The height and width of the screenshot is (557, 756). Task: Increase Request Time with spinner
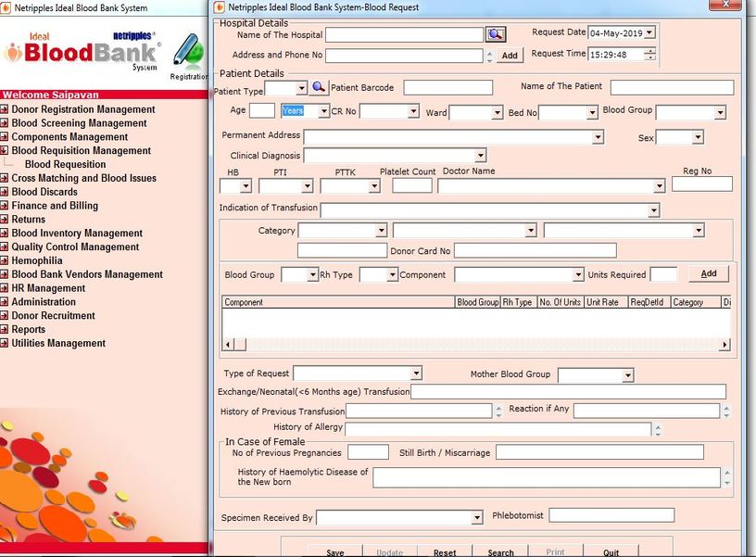coord(650,51)
